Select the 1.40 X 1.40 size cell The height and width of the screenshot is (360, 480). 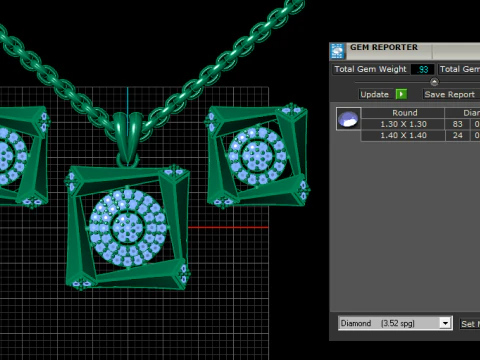coord(403,135)
